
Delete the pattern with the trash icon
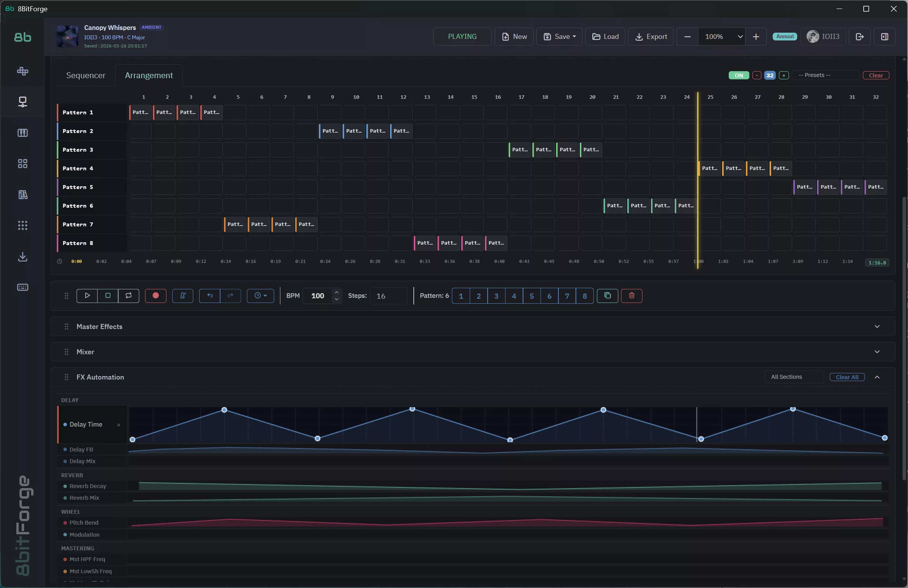click(x=631, y=296)
